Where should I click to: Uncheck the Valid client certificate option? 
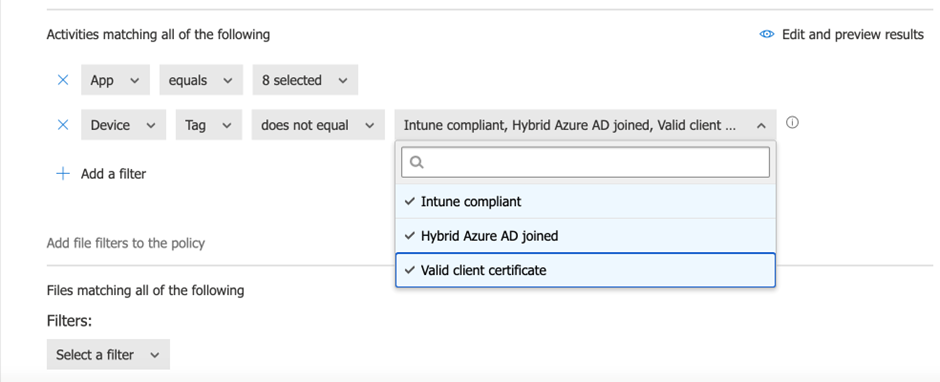[585, 270]
